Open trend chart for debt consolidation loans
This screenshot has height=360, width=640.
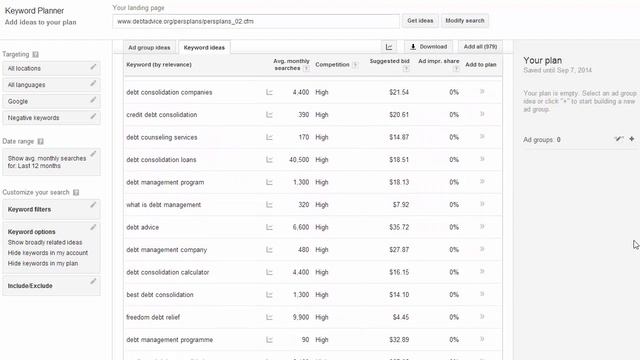[x=269, y=160]
